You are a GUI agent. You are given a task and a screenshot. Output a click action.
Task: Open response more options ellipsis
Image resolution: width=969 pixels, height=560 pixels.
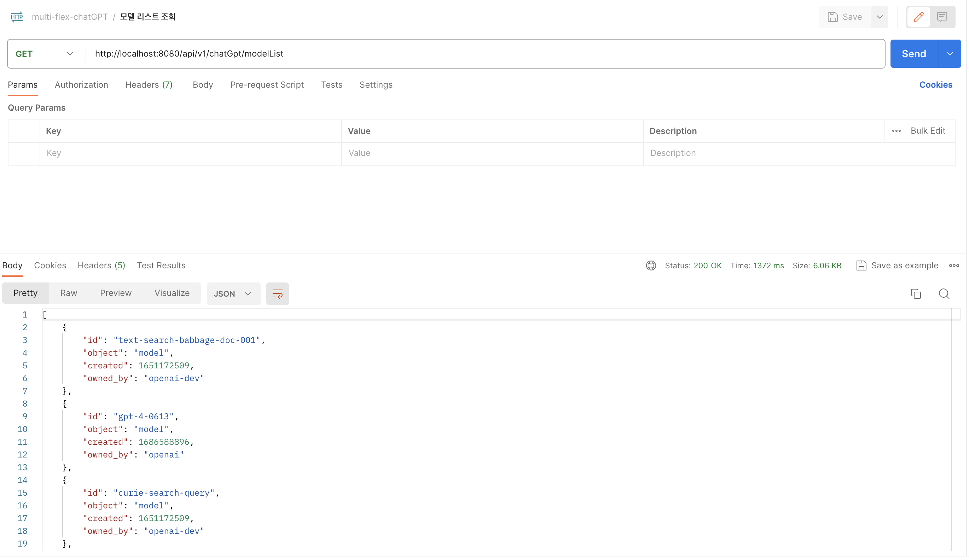pos(954,266)
